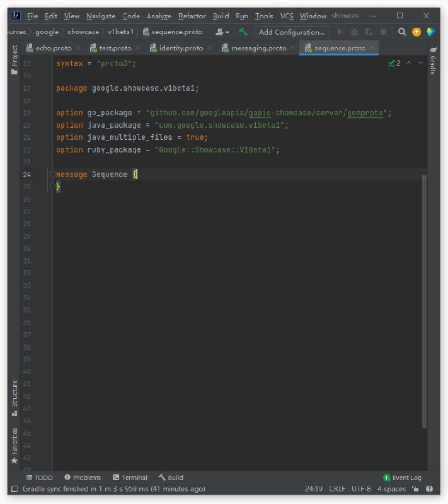This screenshot has width=448, height=504.
Task: Click the IDE notifications face icon
Action: [x=429, y=489]
